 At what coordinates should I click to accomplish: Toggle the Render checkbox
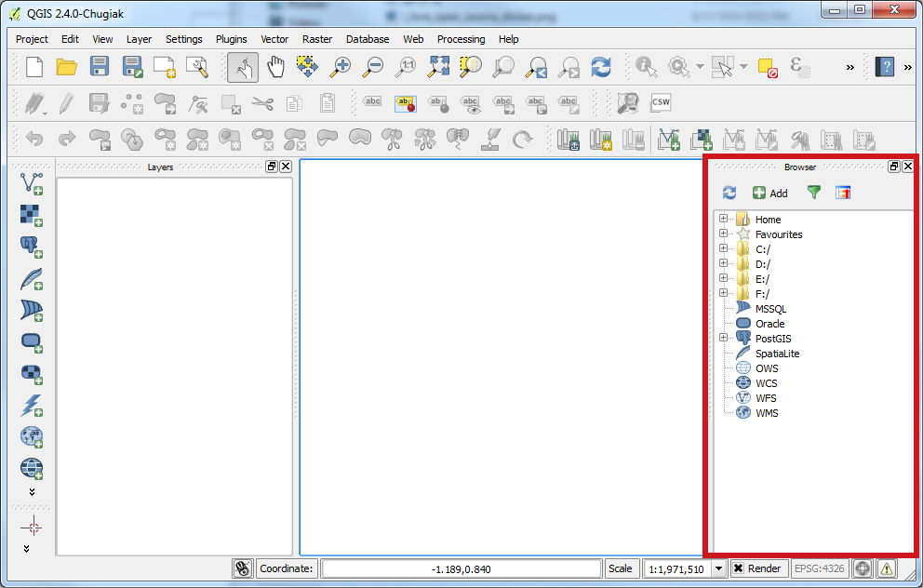coord(738,568)
